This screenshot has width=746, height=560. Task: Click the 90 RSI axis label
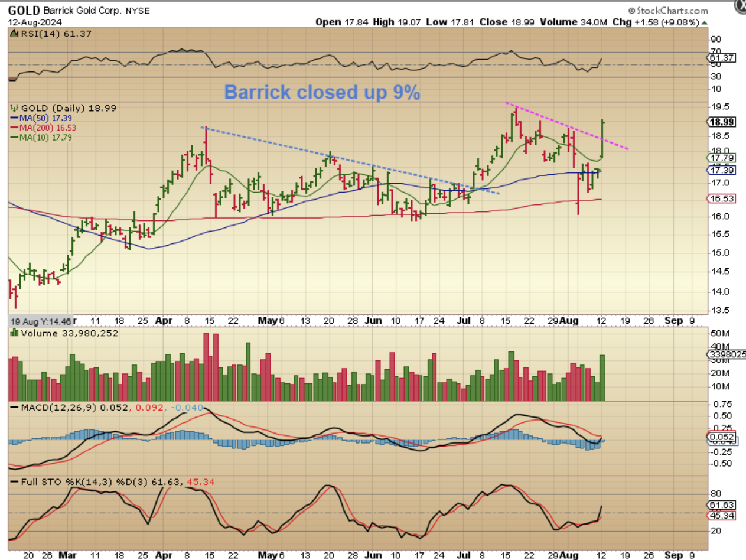716,38
